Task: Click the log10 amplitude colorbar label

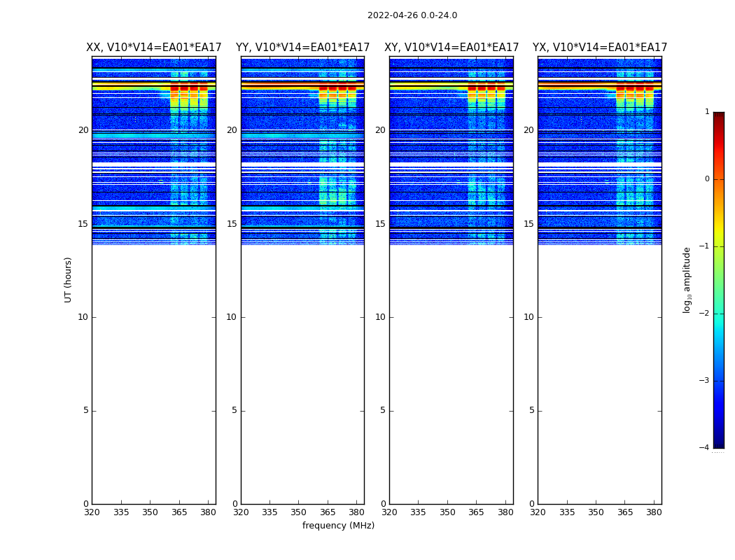Action: coord(687,279)
